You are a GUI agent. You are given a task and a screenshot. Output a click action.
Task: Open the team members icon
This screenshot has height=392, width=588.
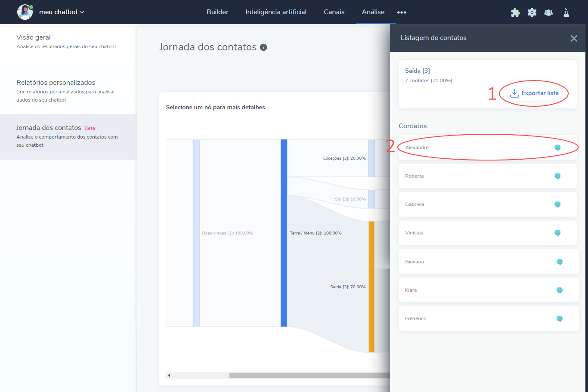(548, 12)
